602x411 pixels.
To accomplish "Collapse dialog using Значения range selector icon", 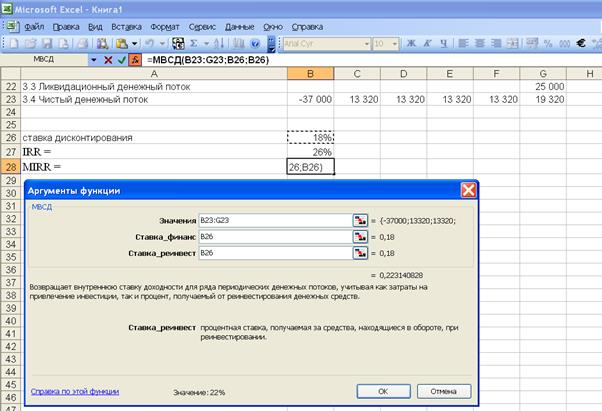I will click(359, 219).
